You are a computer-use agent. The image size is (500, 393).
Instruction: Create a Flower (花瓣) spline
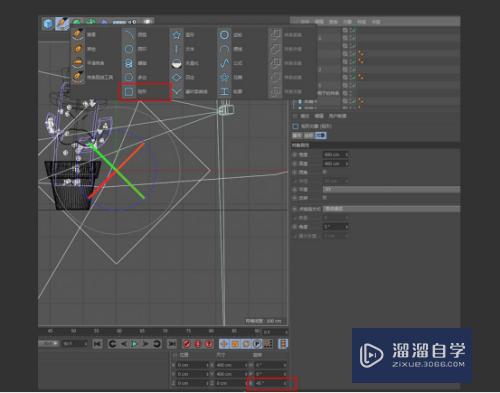(x=224, y=77)
